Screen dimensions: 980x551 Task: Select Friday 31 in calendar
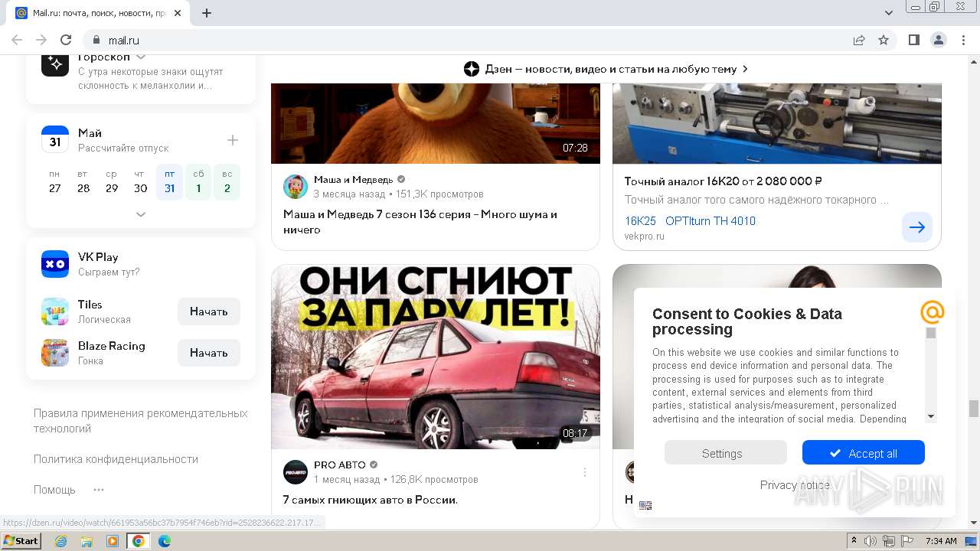click(169, 181)
